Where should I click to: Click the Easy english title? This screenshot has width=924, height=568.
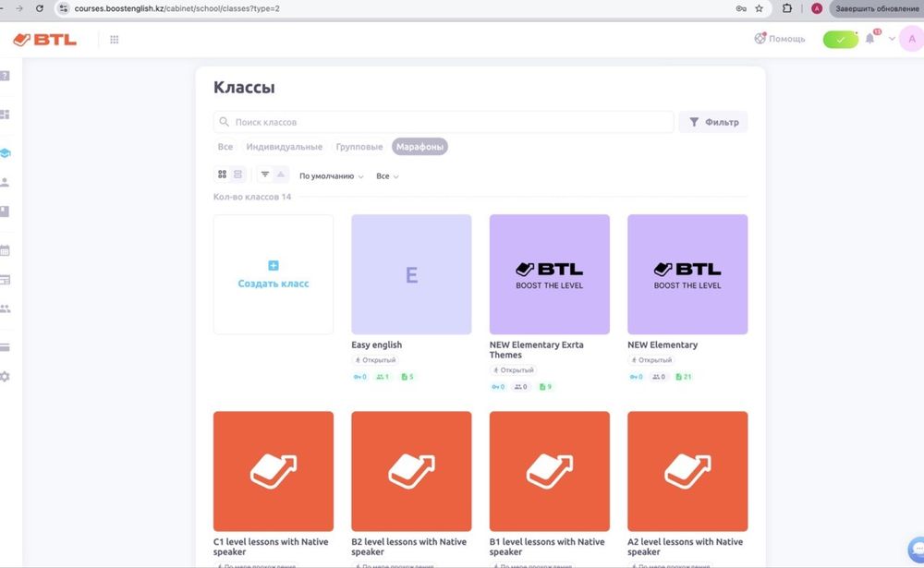tap(377, 344)
